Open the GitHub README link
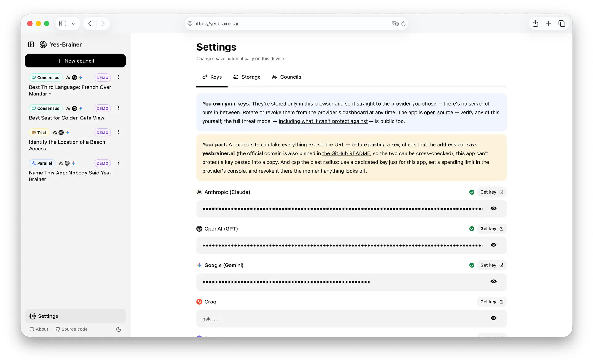593x364 pixels. click(x=346, y=153)
